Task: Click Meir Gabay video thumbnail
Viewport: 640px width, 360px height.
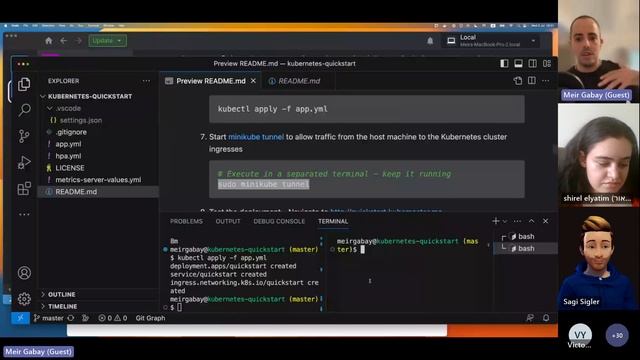Action: (x=598, y=51)
